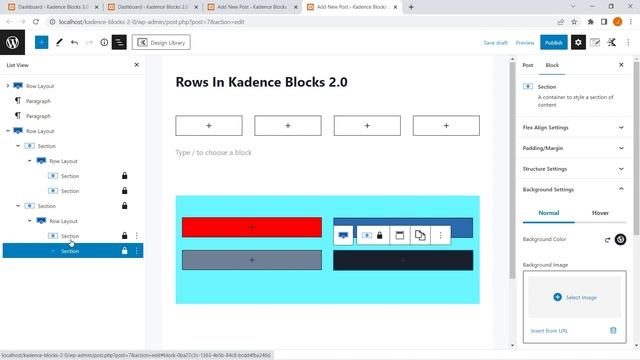The width and height of the screenshot is (640, 360).
Task: Go back in the browser
Action: [x=9, y=22]
